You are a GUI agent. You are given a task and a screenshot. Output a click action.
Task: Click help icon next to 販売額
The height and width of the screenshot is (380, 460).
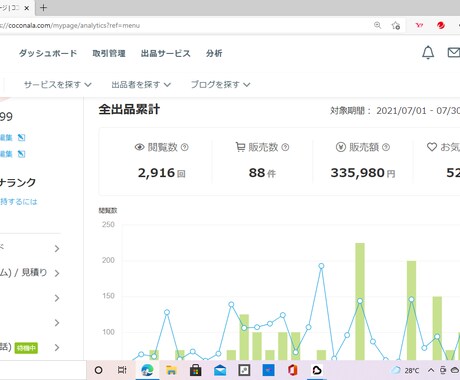pyautogui.click(x=386, y=147)
